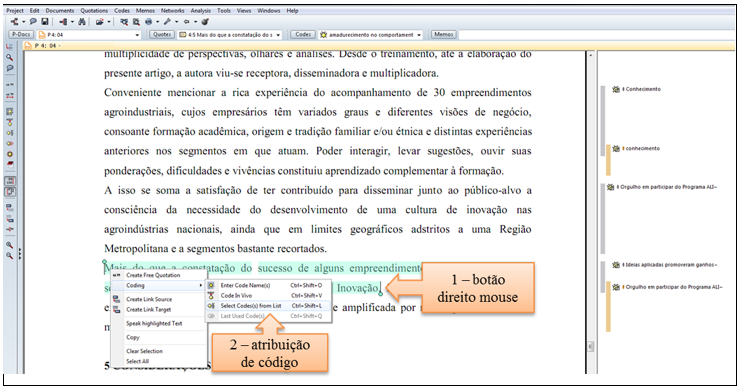Viewport: 743px width, 390px height.
Task: Click the binoculars search icon in toolbar
Action: click(x=82, y=22)
